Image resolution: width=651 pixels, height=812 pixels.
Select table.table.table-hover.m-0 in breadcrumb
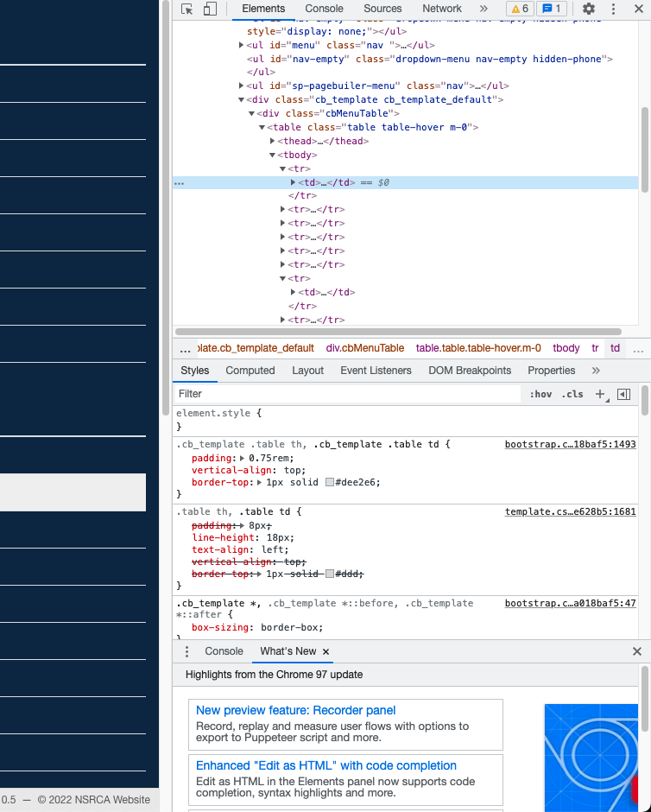(478, 348)
